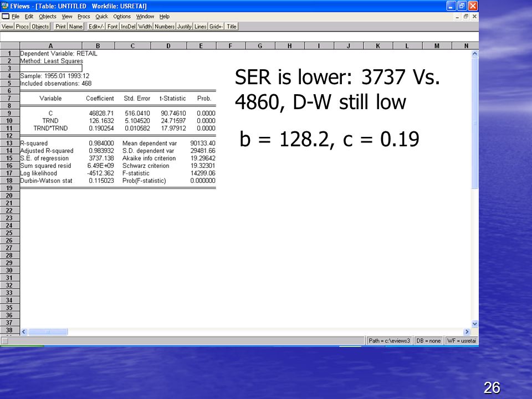This screenshot has height=399, width=532.
Task: Click the empty cell A3 box
Action: 51,68
